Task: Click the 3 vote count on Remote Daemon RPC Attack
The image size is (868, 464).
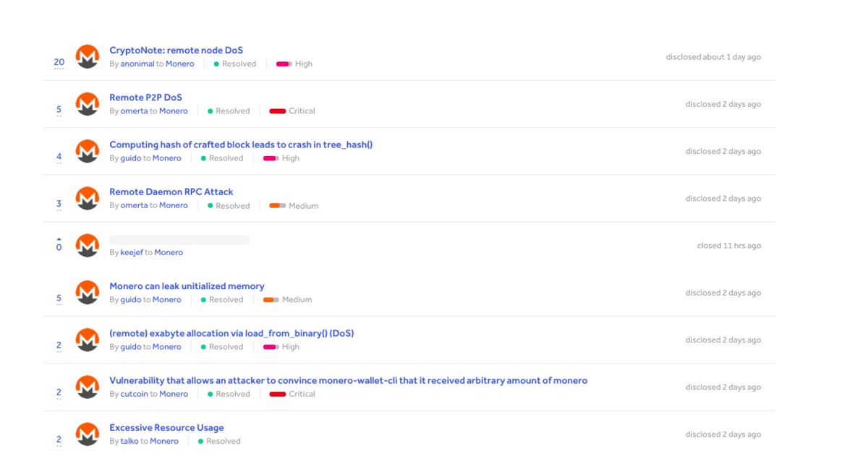Action: tap(59, 204)
